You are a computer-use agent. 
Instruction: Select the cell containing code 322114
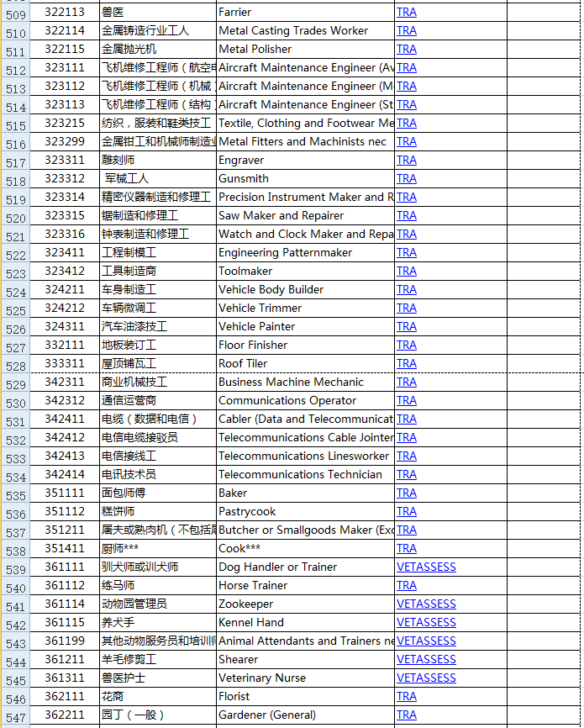tap(65, 30)
